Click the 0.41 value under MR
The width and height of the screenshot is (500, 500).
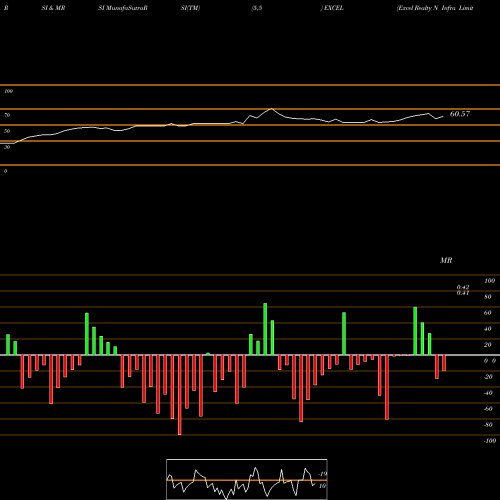463,293
